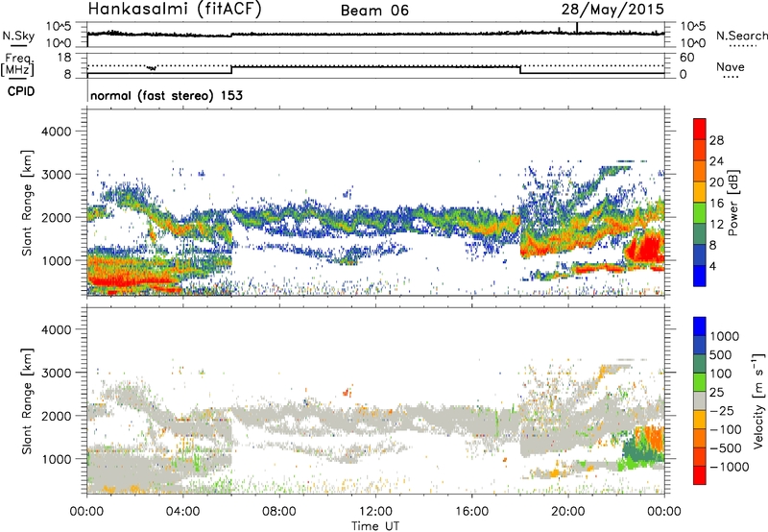Screen dimensions: 768x532
Task: Click the 4000 tick of the power panel
Action: point(56,132)
